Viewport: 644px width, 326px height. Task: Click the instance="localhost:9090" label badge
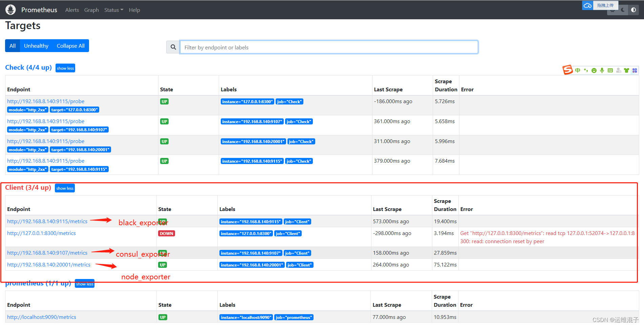point(246,317)
